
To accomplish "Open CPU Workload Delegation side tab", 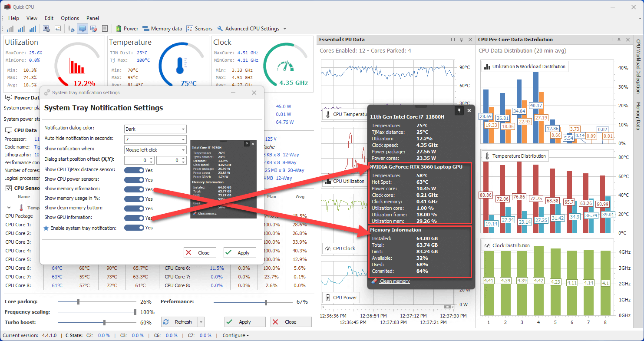I will [x=638, y=66].
